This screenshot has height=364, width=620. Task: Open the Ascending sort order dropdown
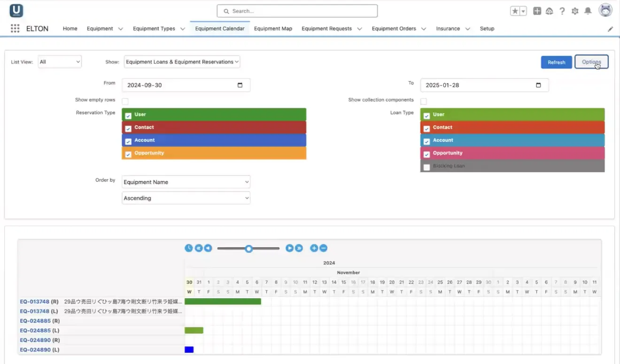(186, 198)
